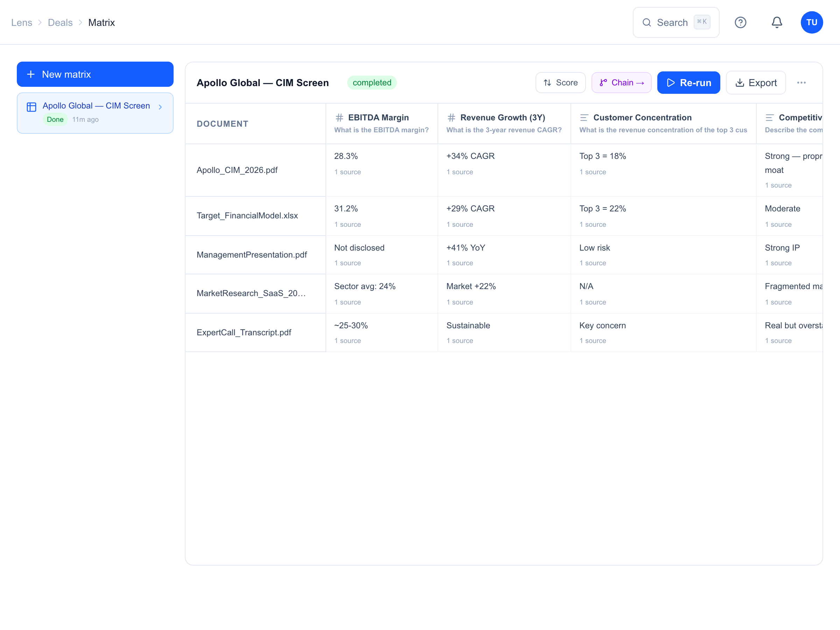Go to Lens in the breadcrumb
840x630 pixels.
click(x=22, y=22)
